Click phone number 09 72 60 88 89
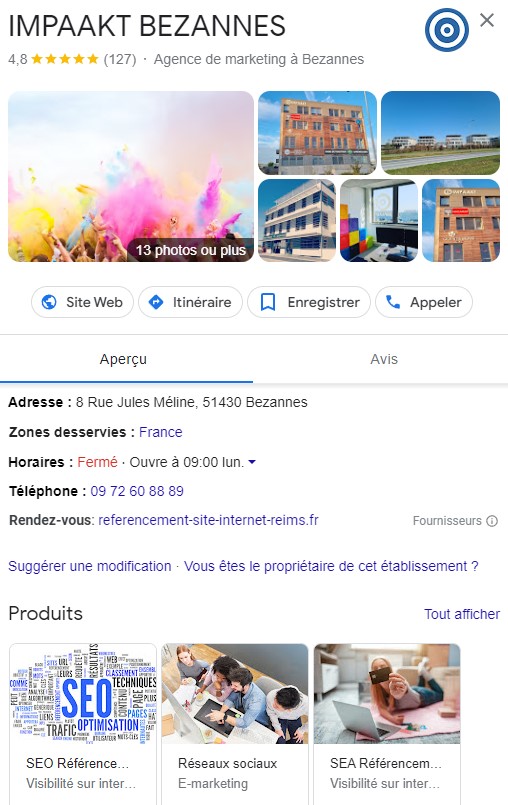508x805 pixels. [x=137, y=491]
